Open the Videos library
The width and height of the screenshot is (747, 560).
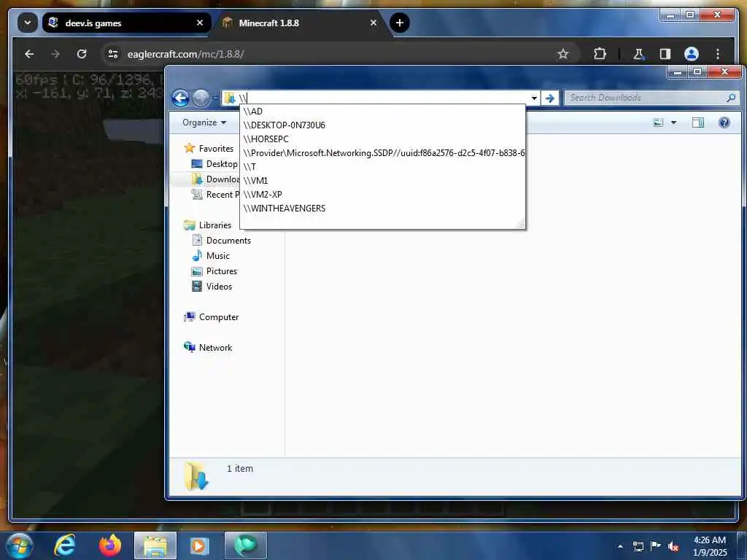[x=219, y=286]
